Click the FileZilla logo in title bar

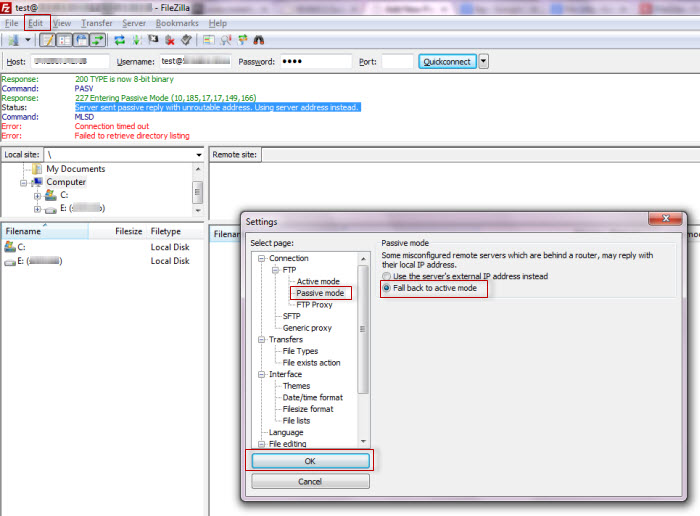(x=6, y=8)
